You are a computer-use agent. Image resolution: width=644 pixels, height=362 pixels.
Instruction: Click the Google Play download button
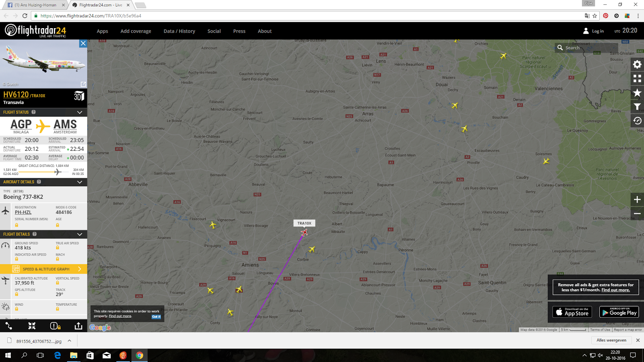tap(619, 312)
